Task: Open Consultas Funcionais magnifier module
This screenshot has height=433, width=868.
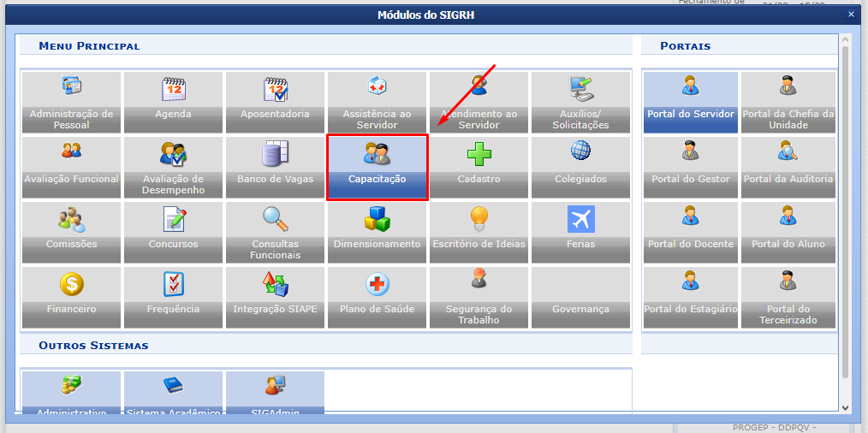Action: click(275, 233)
